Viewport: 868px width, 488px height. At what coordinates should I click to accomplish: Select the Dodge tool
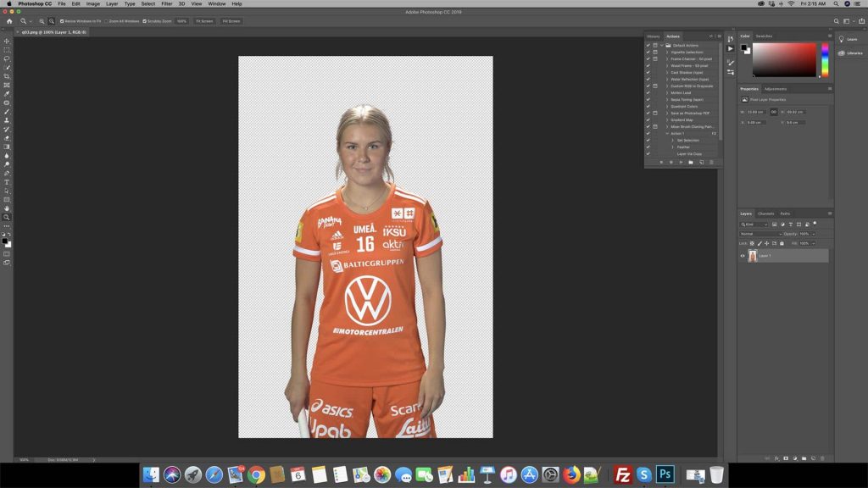click(7, 164)
